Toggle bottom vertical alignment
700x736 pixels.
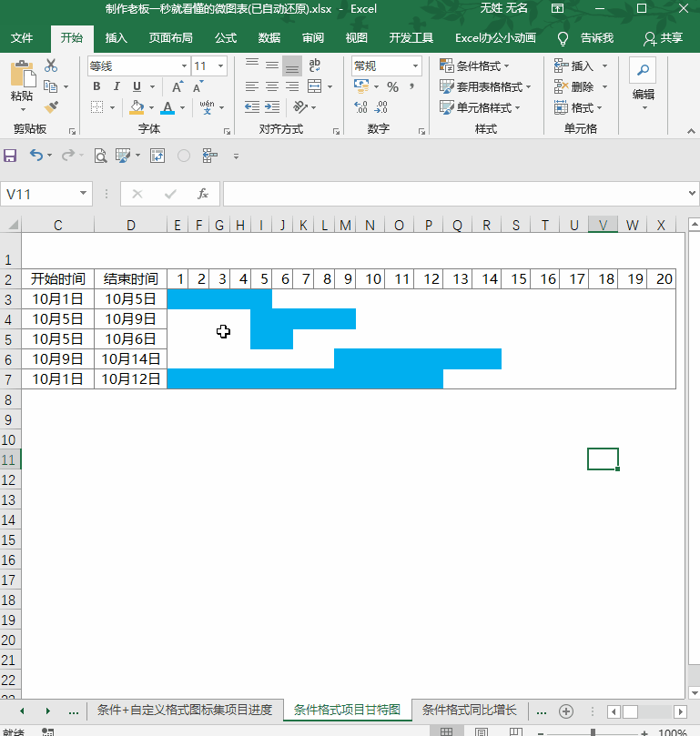click(292, 66)
